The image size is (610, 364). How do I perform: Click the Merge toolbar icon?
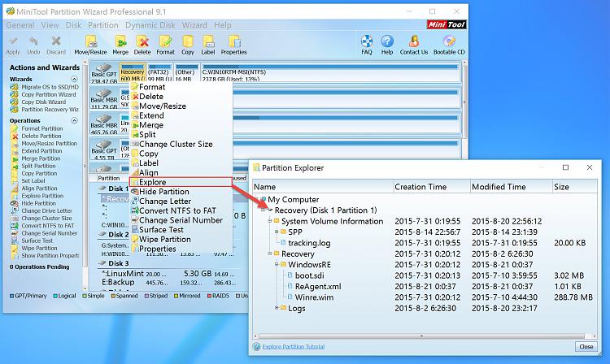[120, 45]
